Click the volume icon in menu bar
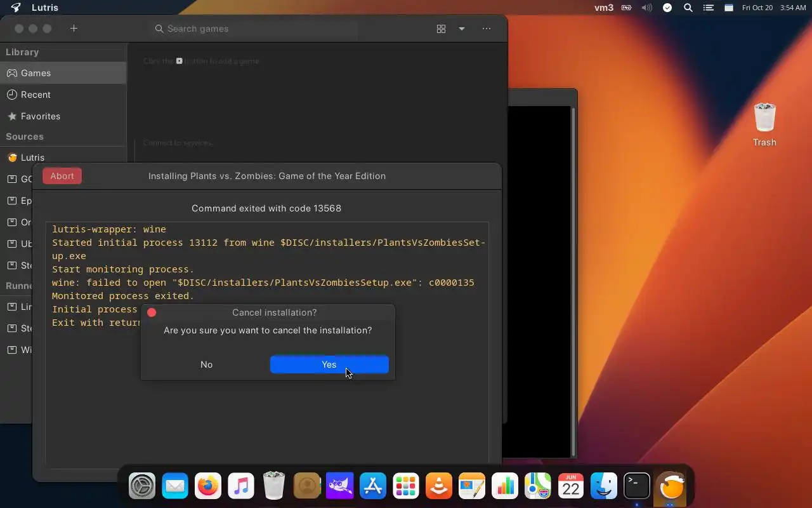Viewport: 812px width, 508px height. [646, 8]
